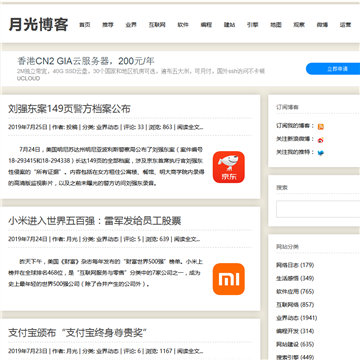Screen dimensions: 360x360
Task: Open the 评论: 6 comments count
Action: 133,351
